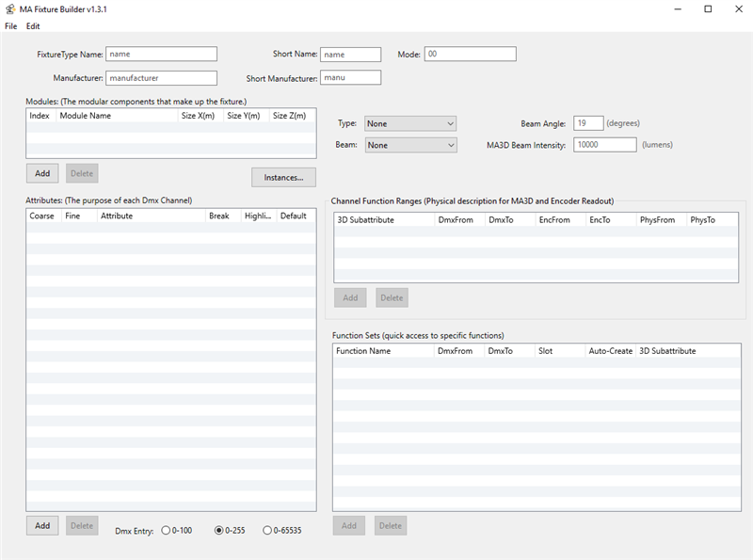The height and width of the screenshot is (560, 753).
Task: Click the Module Name column header
Action: [x=117, y=116]
